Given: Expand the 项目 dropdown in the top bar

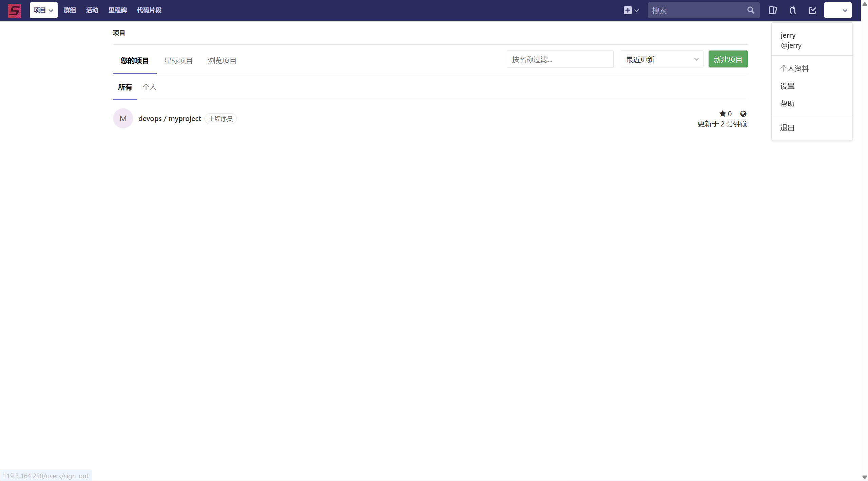Looking at the screenshot, I should (43, 10).
